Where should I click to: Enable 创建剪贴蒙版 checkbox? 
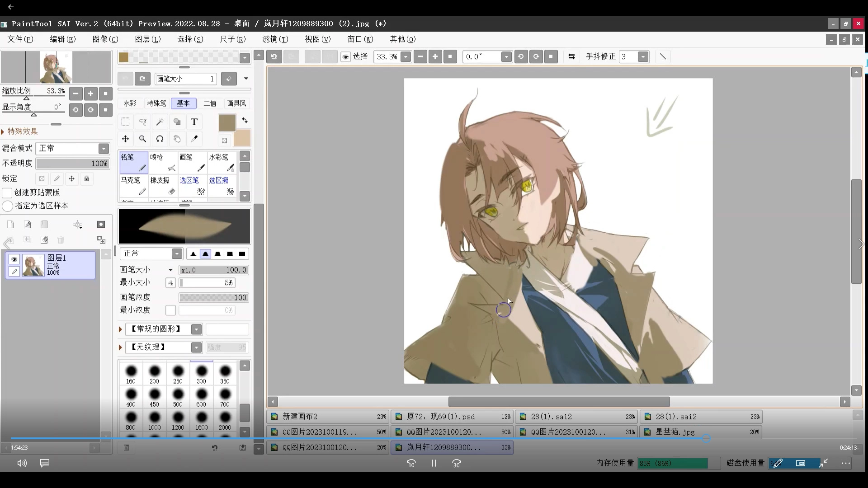pos(7,193)
